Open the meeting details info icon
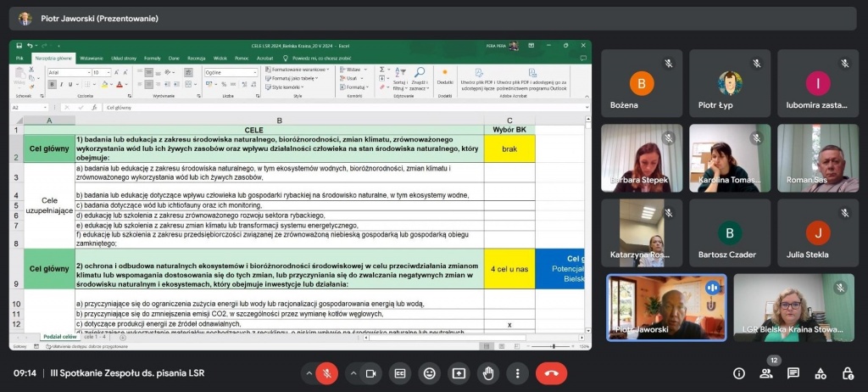 739,373
